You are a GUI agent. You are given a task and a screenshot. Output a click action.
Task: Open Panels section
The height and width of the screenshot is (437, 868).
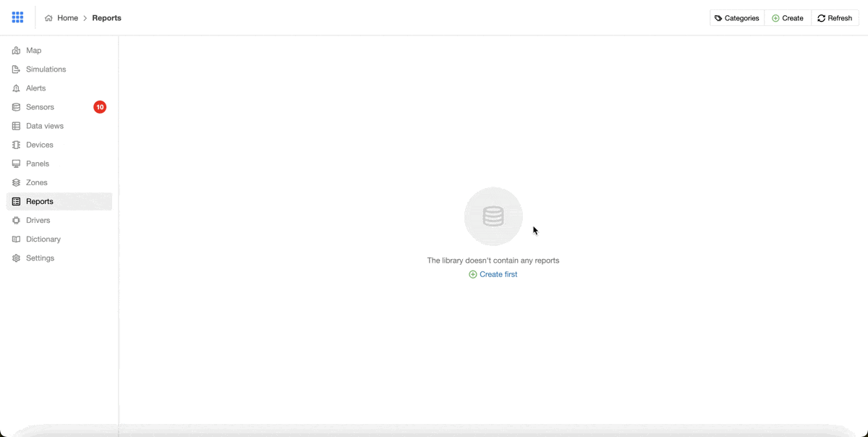click(x=59, y=164)
